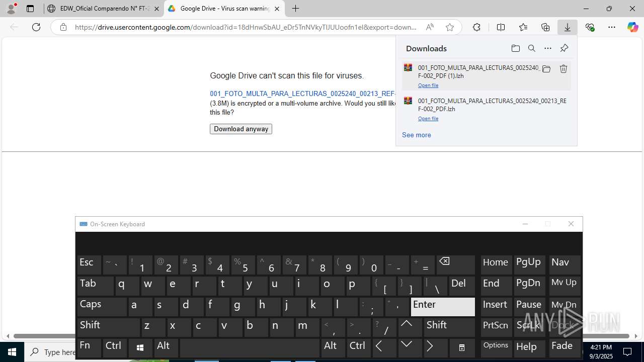Open the downloads folder icon in Downloads panel
This screenshot has height=362, width=644.
pos(515,48)
